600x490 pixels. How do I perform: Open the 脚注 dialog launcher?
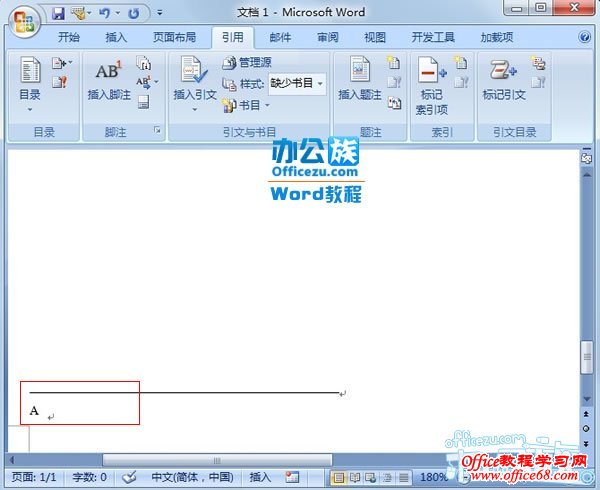[x=157, y=130]
